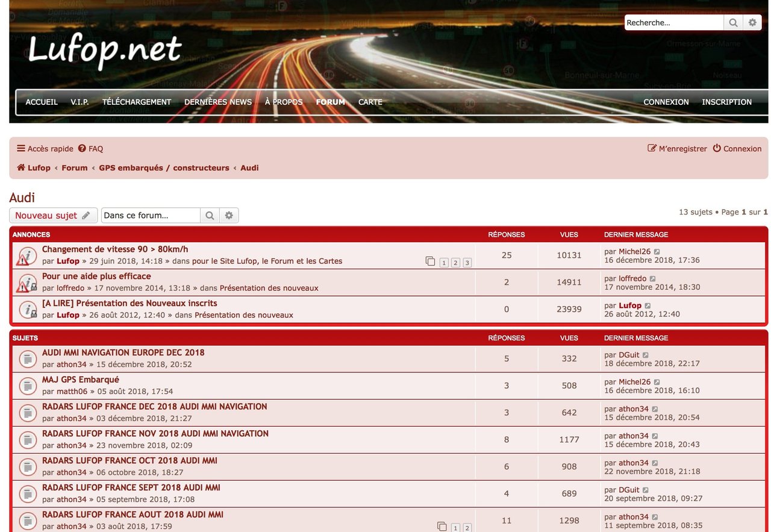Image resolution: width=771 pixels, height=532 pixels.
Task: Open advanced search gear in header
Action: [x=752, y=23]
